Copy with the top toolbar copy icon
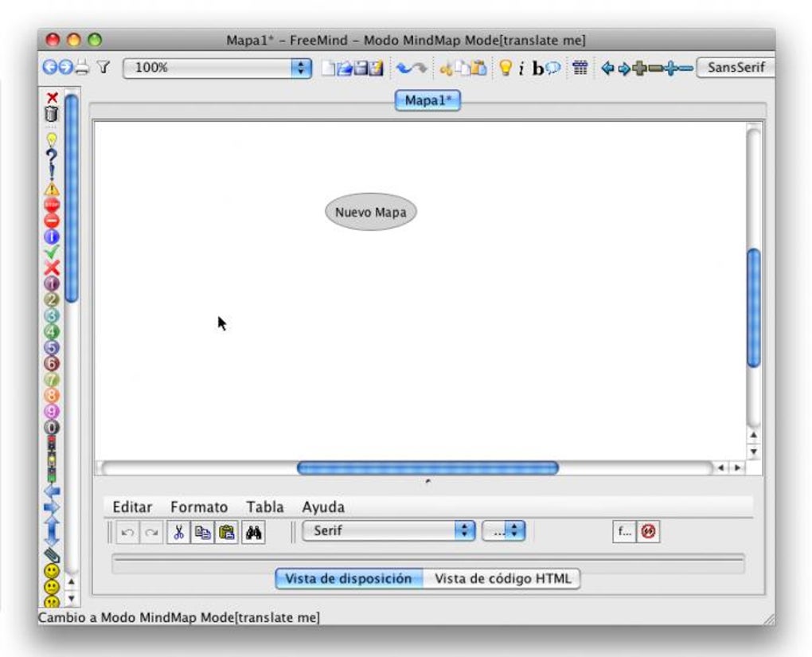The height and width of the screenshot is (657, 812). [463, 68]
